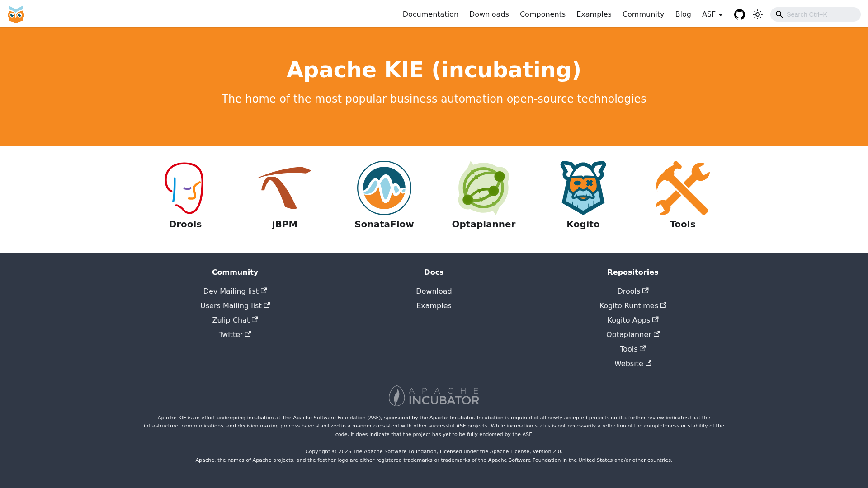Open the Blog navigation entry
Image resolution: width=868 pixels, height=488 pixels.
pyautogui.click(x=683, y=14)
